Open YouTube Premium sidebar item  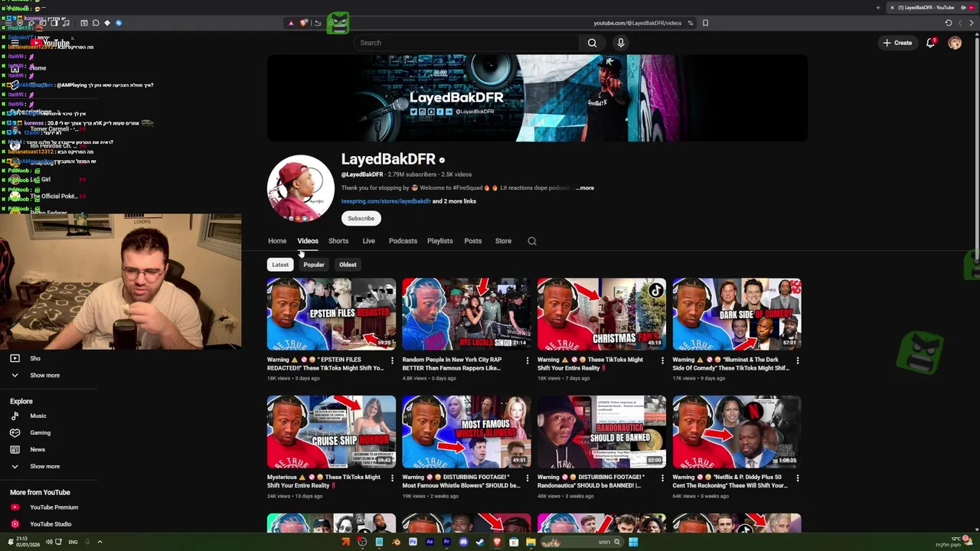54,507
